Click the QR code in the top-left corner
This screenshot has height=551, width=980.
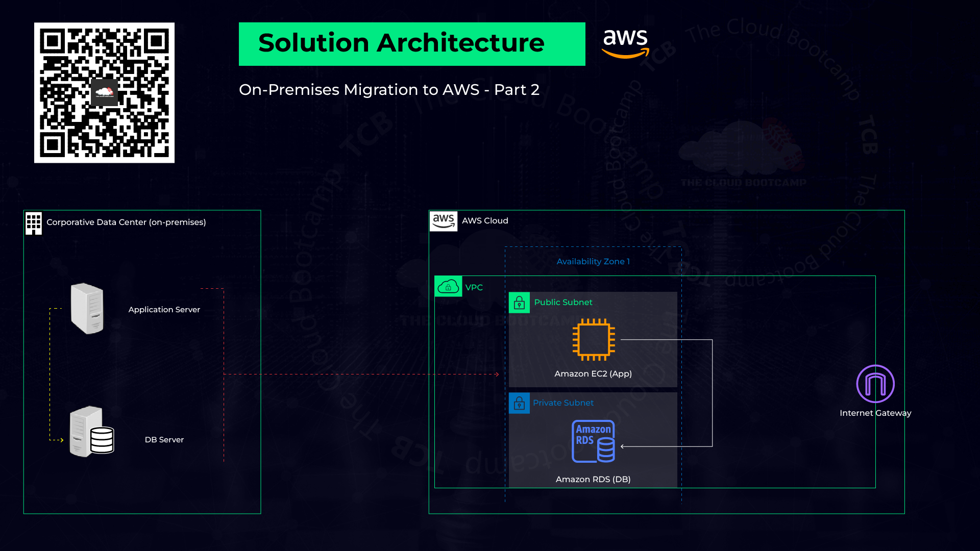104,93
